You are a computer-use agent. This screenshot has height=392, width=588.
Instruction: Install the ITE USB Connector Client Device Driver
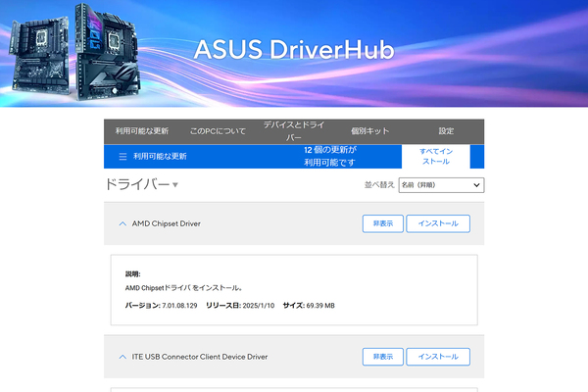438,357
